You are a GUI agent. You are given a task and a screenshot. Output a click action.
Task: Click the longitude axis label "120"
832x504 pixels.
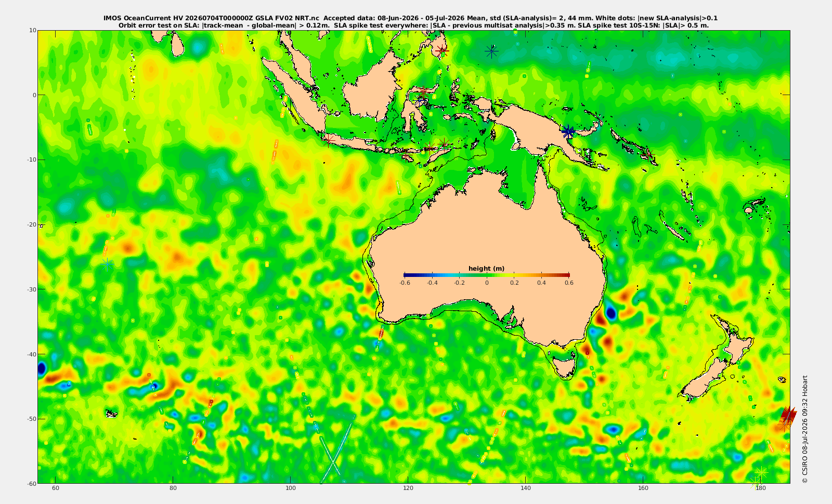[x=408, y=488]
